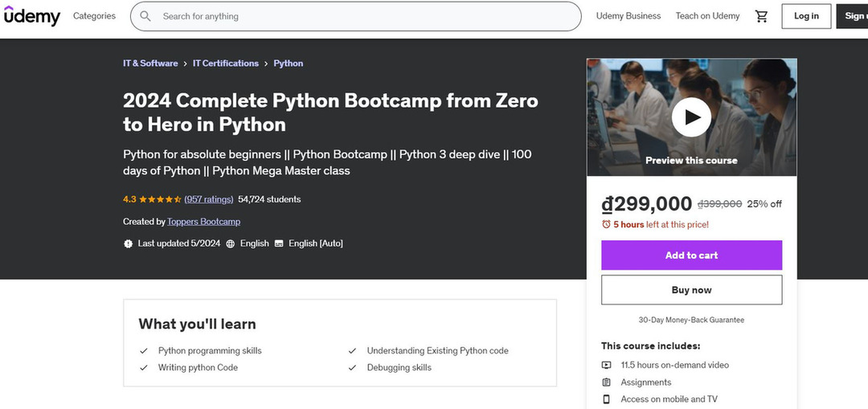868x409 pixels.
Task: Click the course preview thumbnail image
Action: click(x=691, y=117)
